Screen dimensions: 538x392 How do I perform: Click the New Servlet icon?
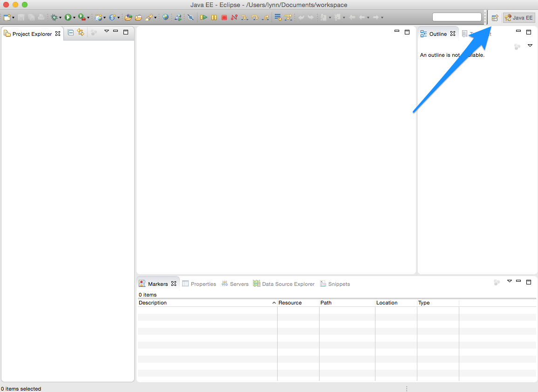pos(112,17)
